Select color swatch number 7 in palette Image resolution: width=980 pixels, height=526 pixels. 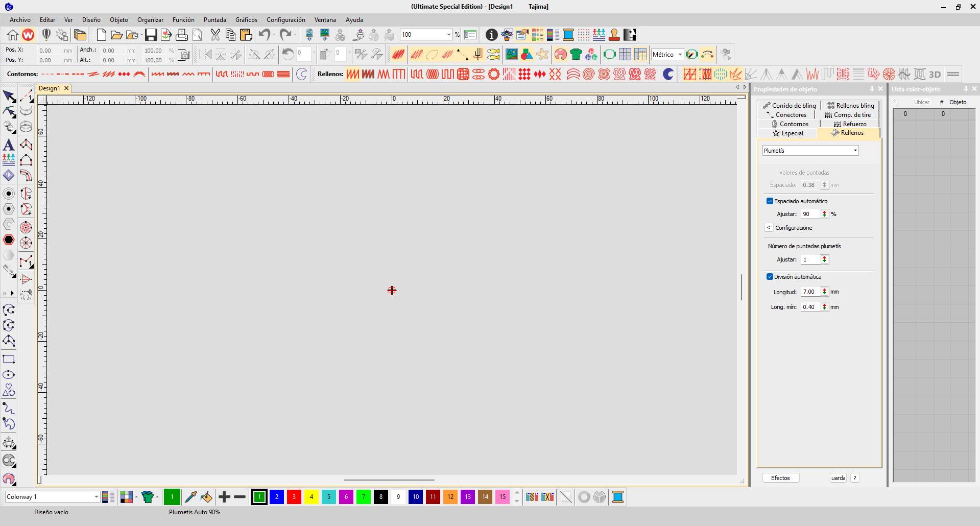coord(363,497)
